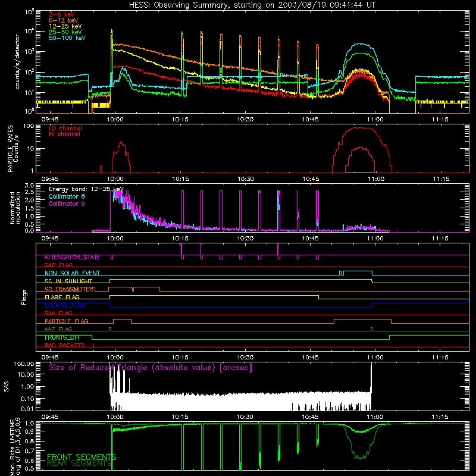Click the REAR SEGMENTS legend label
Viewport: 476px width, 476px height.
pyautogui.click(x=79, y=464)
